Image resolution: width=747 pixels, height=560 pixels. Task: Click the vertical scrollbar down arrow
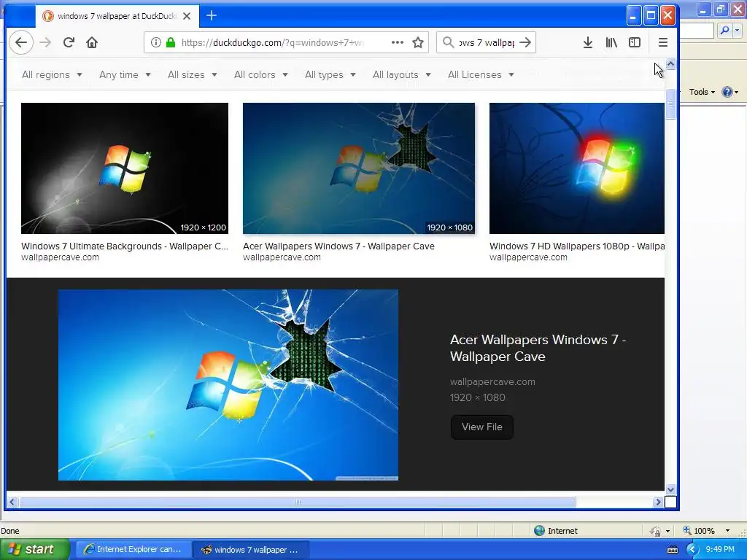[x=670, y=489]
